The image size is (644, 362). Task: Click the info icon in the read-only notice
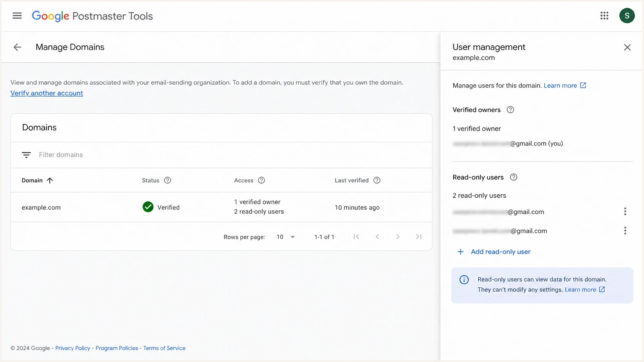[x=464, y=280]
